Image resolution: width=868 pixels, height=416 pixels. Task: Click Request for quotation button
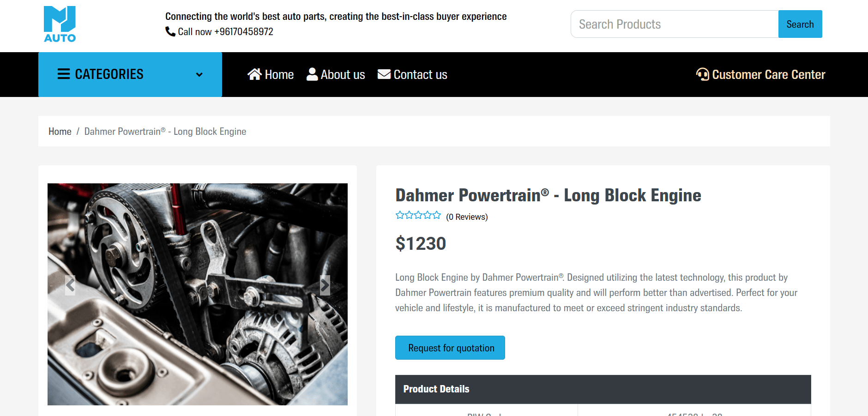[x=450, y=348]
